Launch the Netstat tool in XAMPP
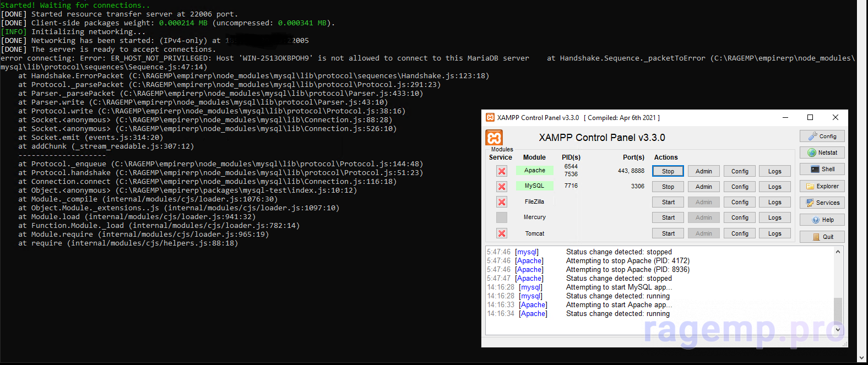This screenshot has width=868, height=365. [x=822, y=152]
